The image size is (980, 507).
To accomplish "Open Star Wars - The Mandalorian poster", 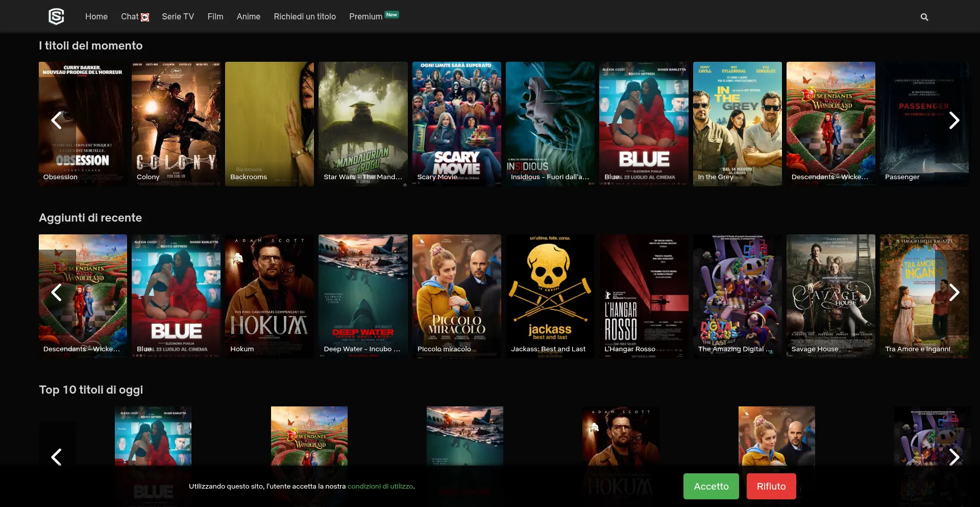I will (x=363, y=124).
